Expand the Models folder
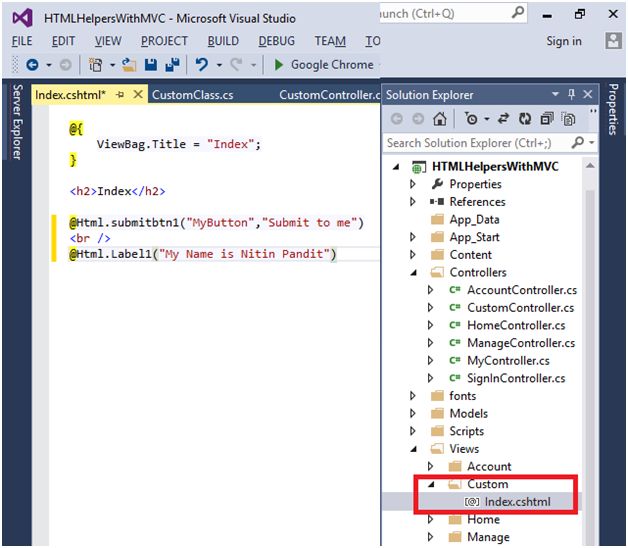The image size is (628, 548). coord(413,413)
